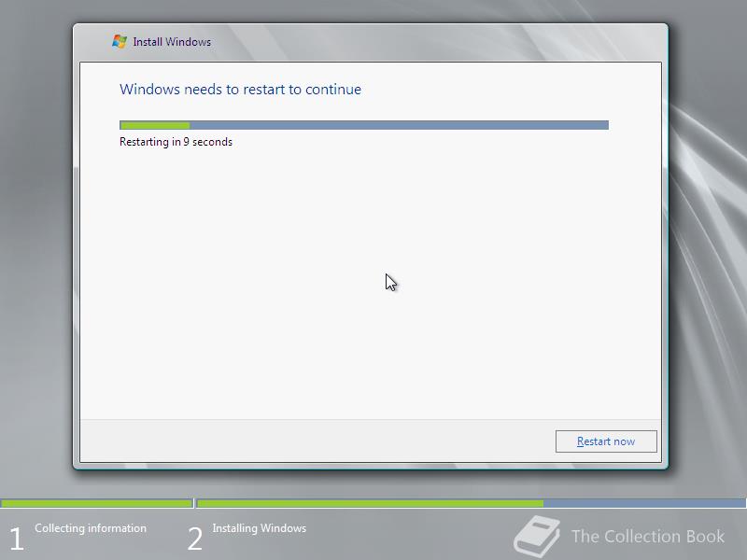This screenshot has width=747, height=560.
Task: Click the Restart now button
Action: (x=606, y=441)
